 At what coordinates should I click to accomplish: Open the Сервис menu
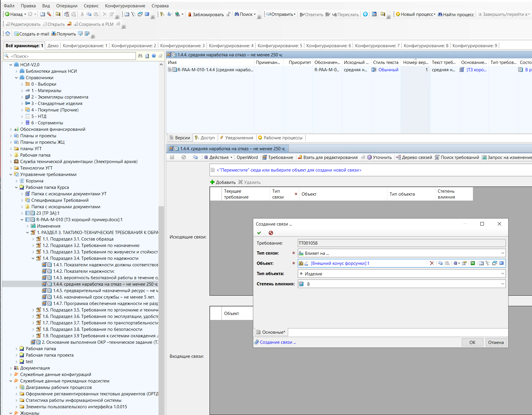tap(91, 6)
